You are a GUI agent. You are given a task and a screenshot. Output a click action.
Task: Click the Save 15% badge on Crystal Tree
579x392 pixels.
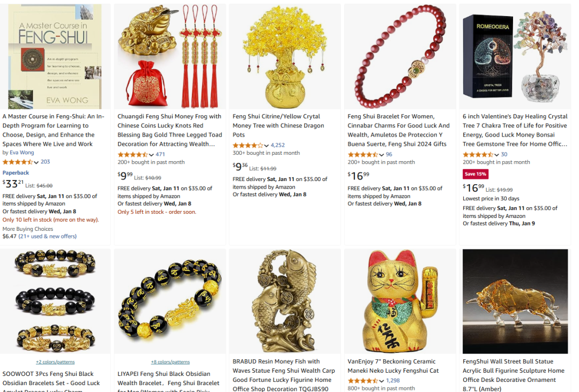(476, 174)
